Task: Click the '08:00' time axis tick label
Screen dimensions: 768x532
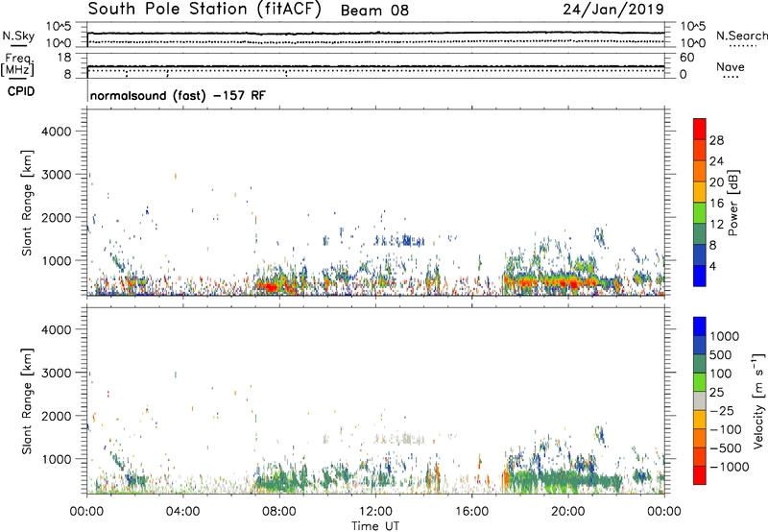Action: click(279, 512)
